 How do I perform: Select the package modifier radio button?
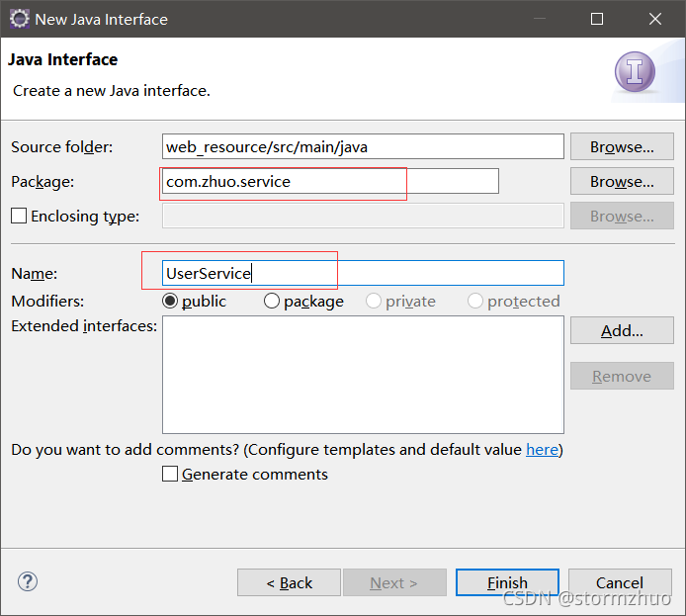pyautogui.click(x=272, y=301)
